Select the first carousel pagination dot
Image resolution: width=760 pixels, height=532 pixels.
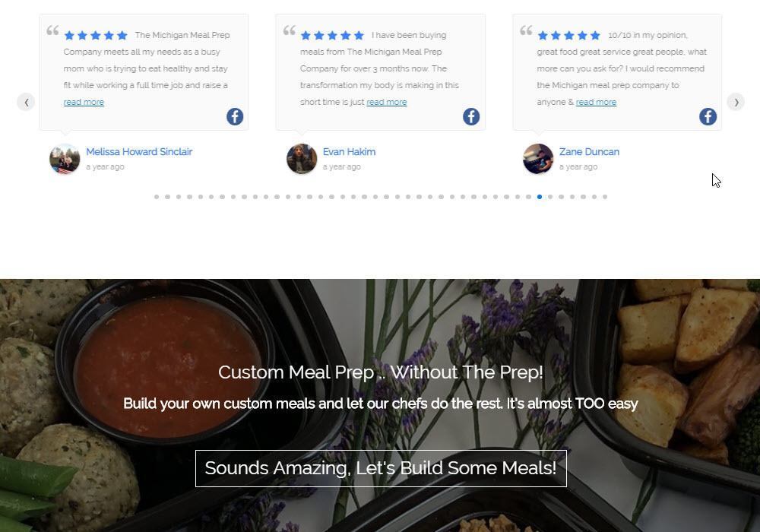(157, 197)
